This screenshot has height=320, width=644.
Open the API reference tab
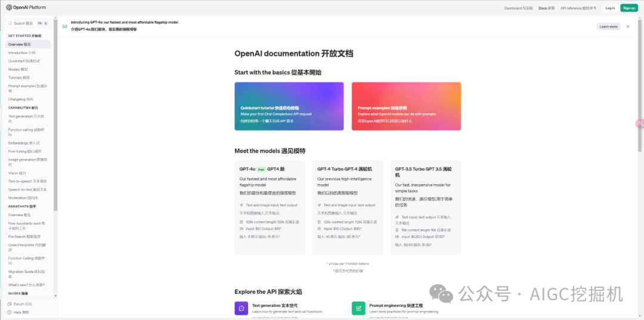coord(578,8)
